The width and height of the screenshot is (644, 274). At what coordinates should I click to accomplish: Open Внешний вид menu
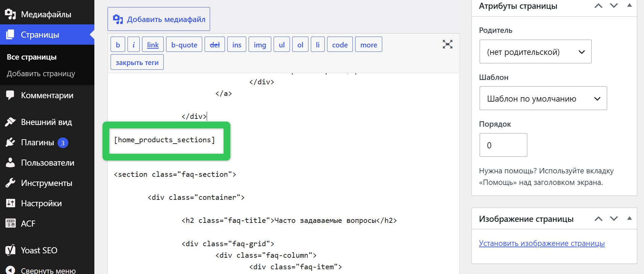click(x=47, y=122)
